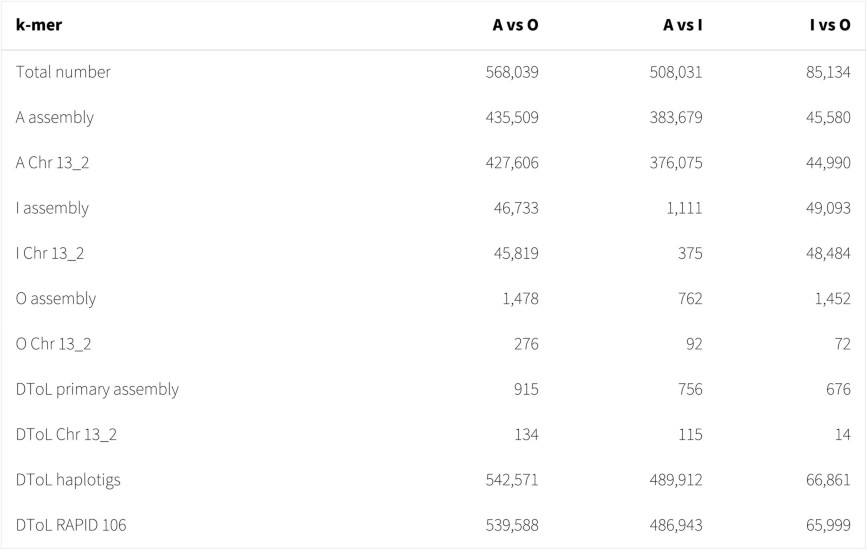This screenshot has width=867, height=550.
Task: Click the 65,999 value cell
Action: pos(825,525)
